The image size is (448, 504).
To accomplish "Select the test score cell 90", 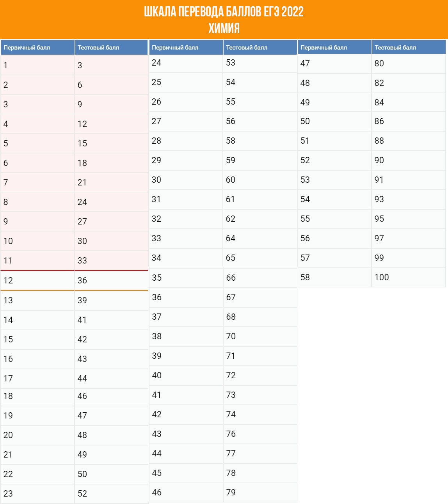I will 409,160.
